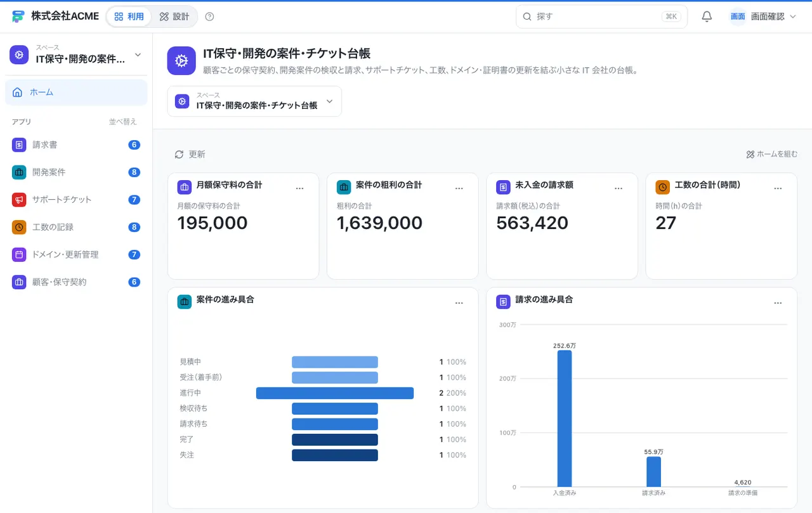Click the 見積中 funnel bar
Screen dimensions: 812x513
335,362
